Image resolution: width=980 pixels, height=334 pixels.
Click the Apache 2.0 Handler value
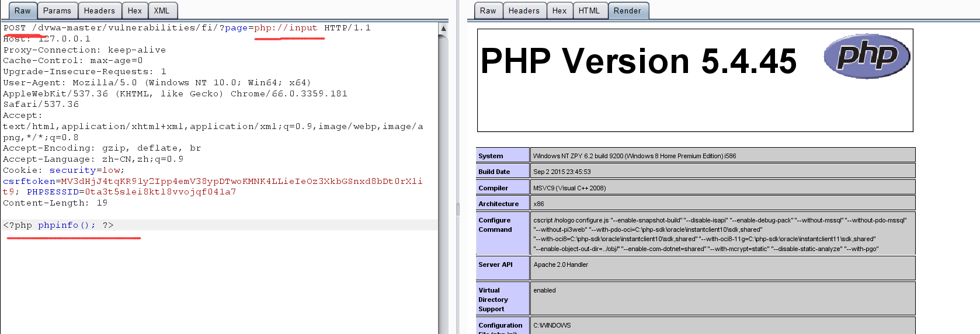[x=561, y=265]
